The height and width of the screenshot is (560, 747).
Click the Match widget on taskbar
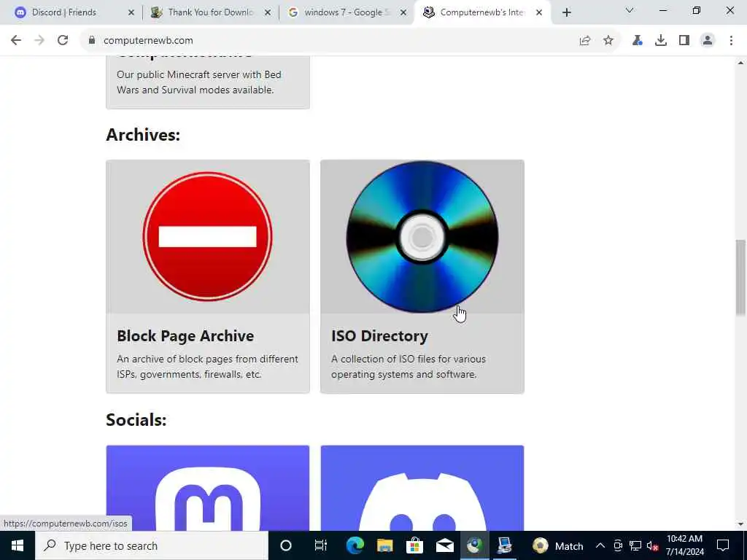(x=558, y=545)
